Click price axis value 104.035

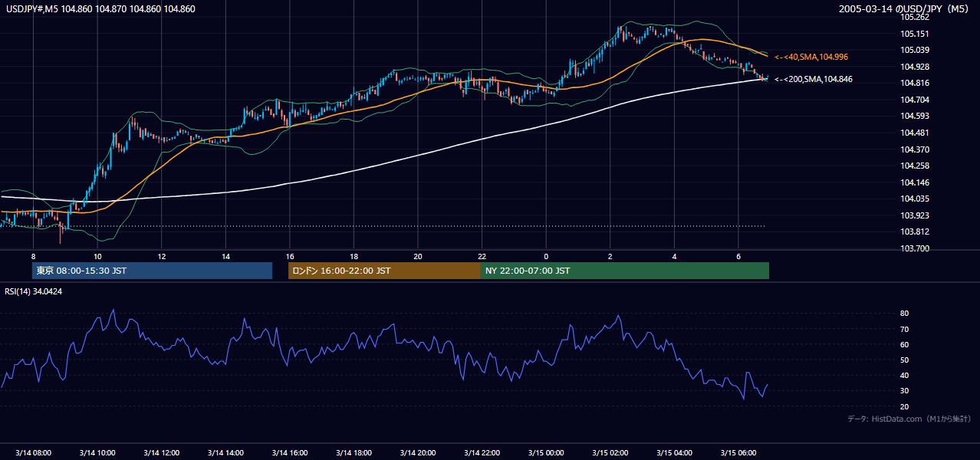tap(915, 199)
